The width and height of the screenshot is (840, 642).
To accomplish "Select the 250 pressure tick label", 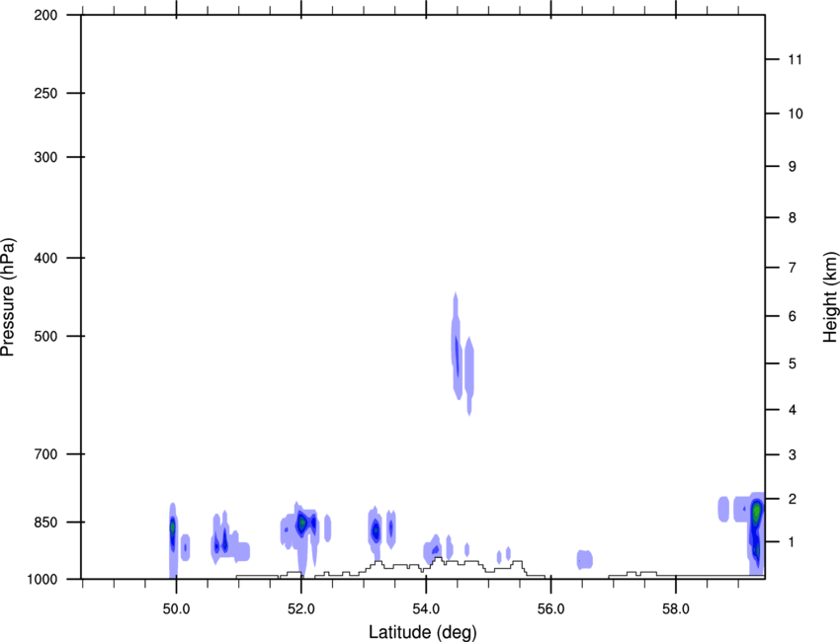I will pyautogui.click(x=45, y=93).
